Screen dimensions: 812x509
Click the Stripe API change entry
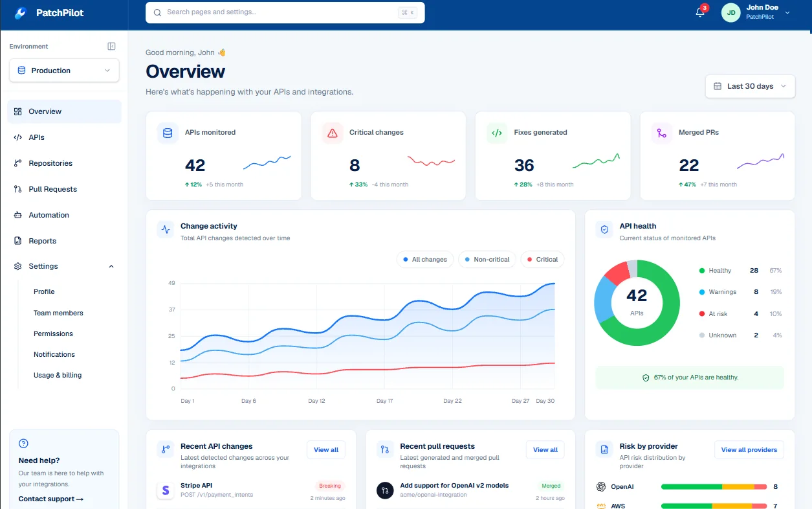[x=251, y=490]
